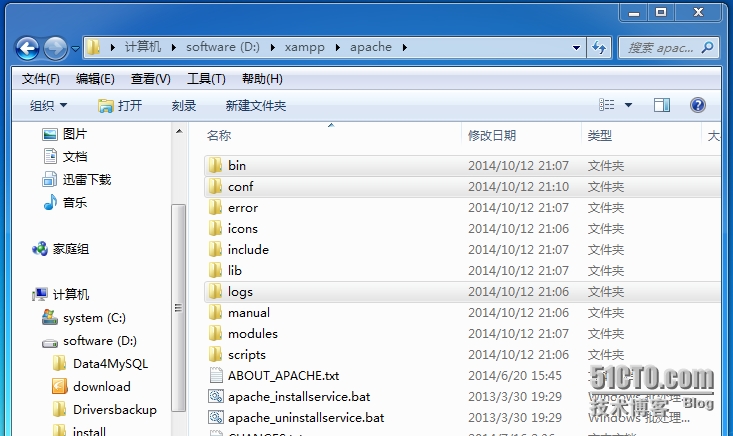
Task: Open the view options dropdown arrow
Action: [x=629, y=105]
